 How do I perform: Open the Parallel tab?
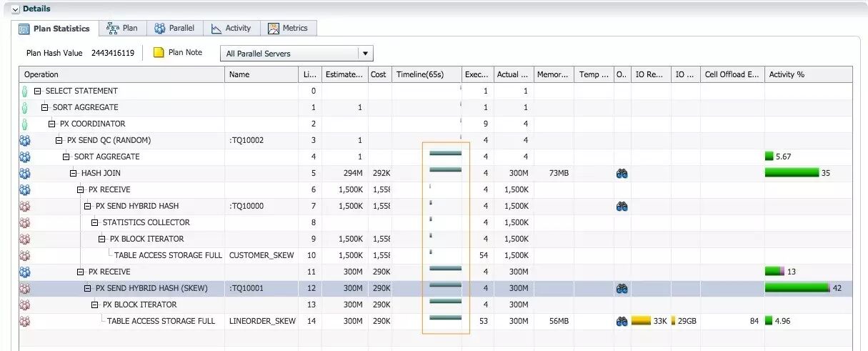175,28
